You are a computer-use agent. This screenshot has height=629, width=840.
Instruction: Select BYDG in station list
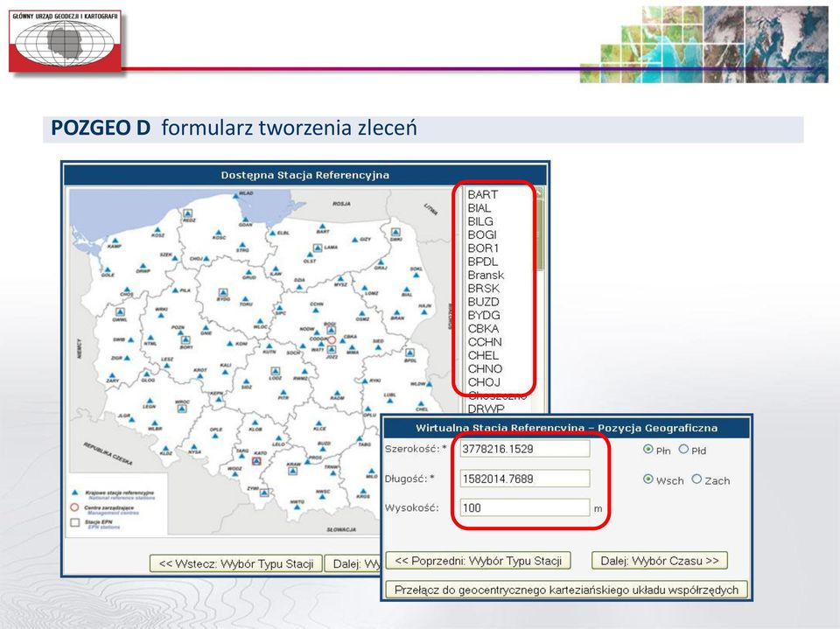(484, 315)
